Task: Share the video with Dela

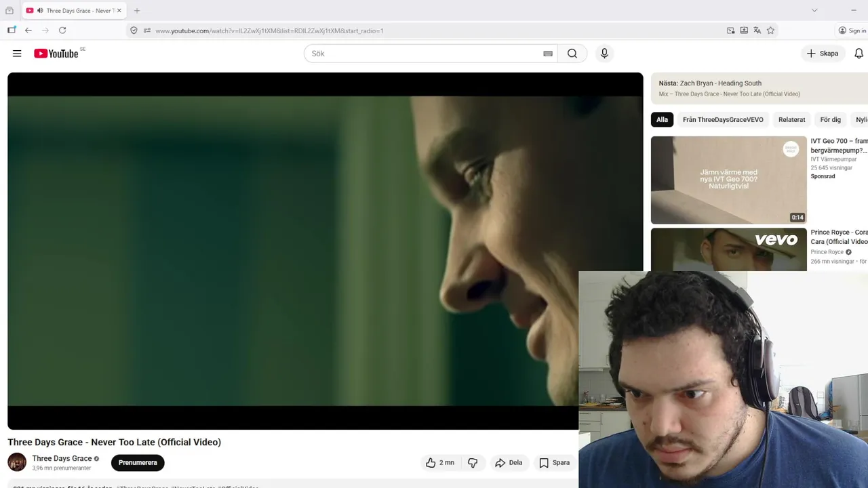Action: pos(509,463)
